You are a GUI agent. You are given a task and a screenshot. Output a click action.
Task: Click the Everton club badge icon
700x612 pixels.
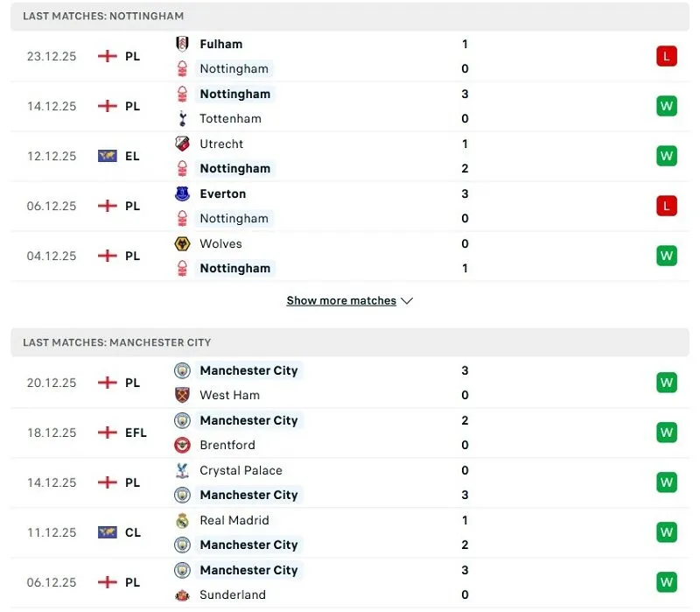pos(183,193)
